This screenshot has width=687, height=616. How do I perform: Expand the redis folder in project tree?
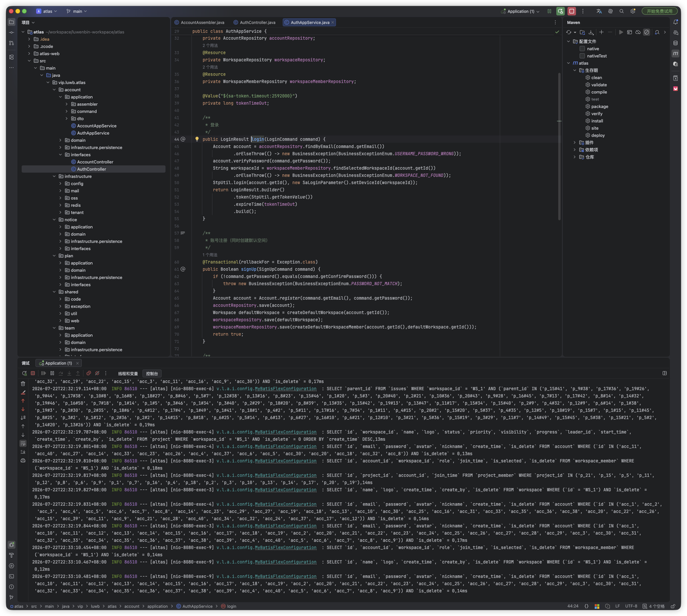[x=61, y=205]
